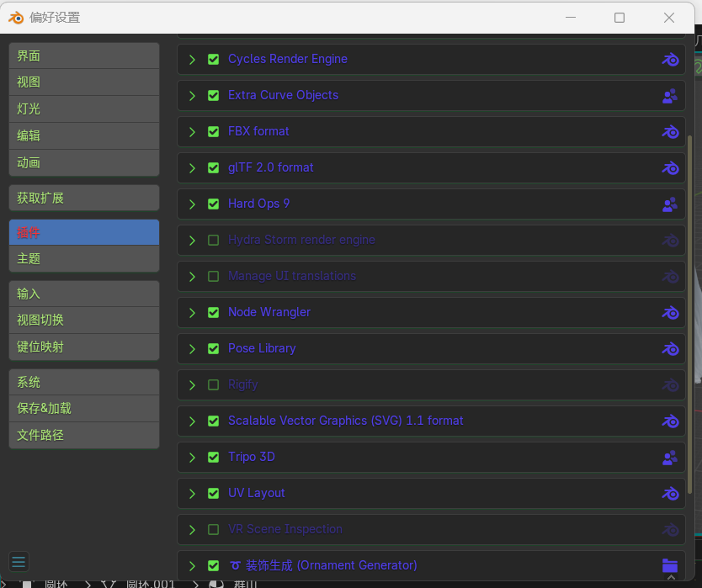This screenshot has height=588, width=702.
Task: Expand Pose Library details
Action: click(x=192, y=349)
